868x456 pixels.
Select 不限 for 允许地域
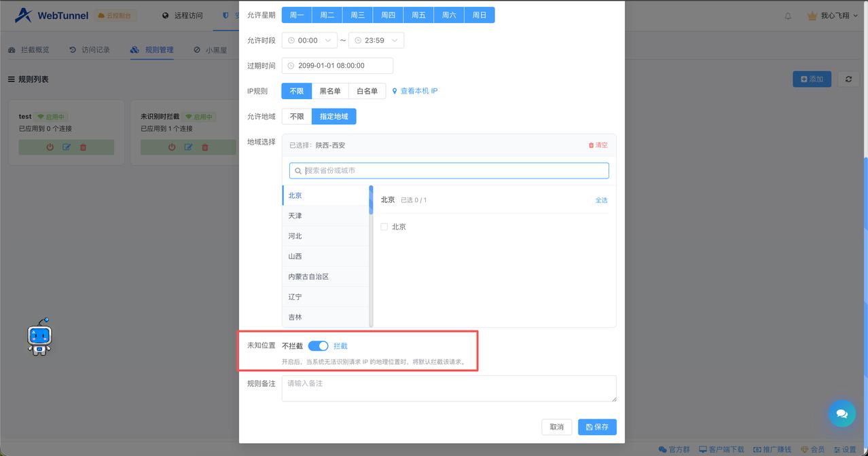click(x=297, y=117)
